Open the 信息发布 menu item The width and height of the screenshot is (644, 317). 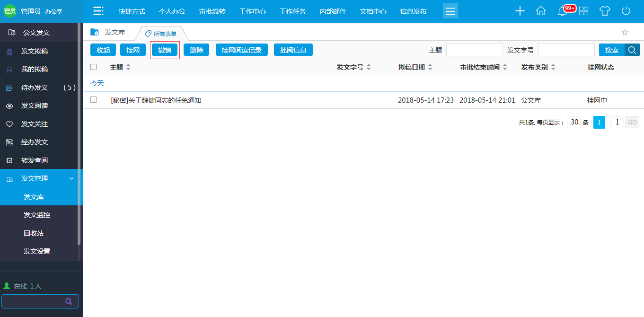413,11
